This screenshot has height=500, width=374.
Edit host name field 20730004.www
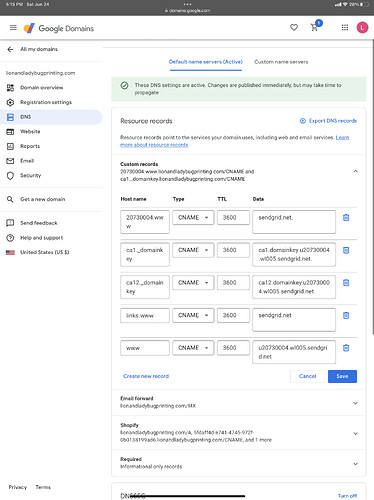(145, 222)
